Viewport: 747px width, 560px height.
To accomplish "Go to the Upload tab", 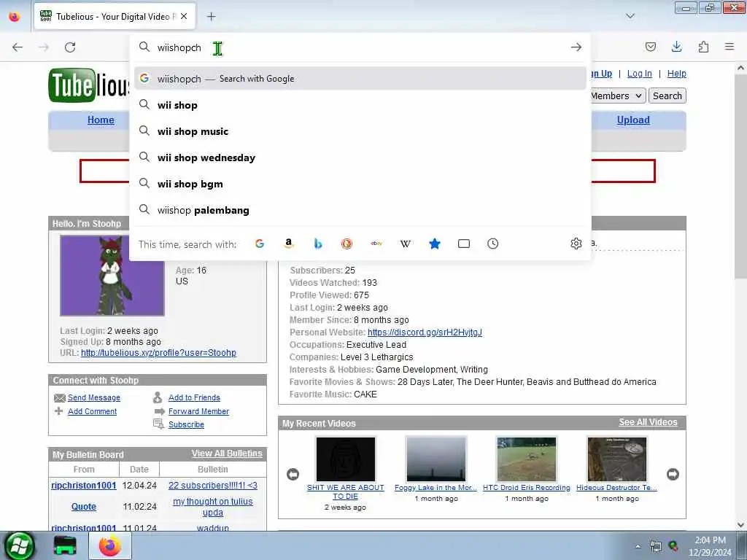I will (x=633, y=120).
